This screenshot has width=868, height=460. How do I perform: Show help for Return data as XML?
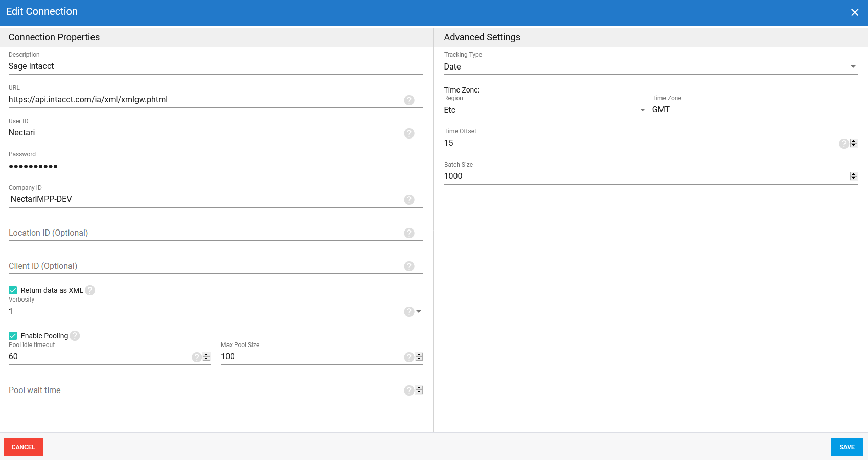coord(90,290)
